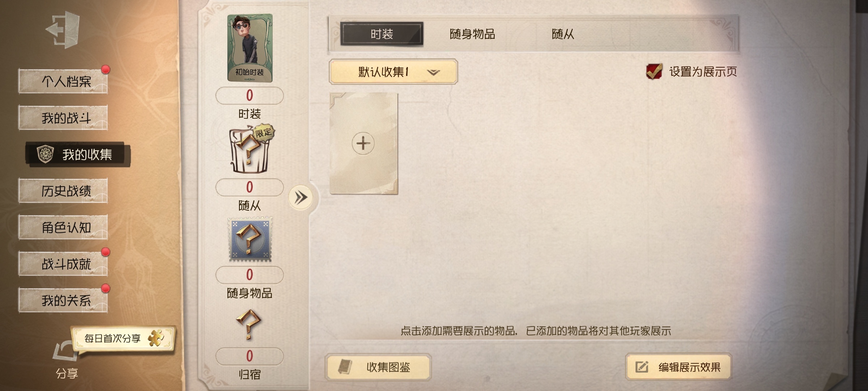Click the double chevron expand arrow
The image size is (868, 391).
[301, 197]
